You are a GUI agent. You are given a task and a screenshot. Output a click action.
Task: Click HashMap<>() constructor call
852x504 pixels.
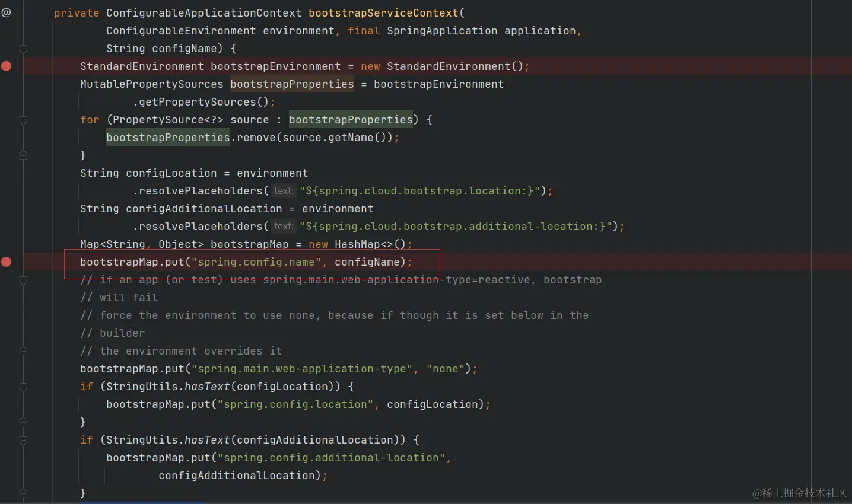click(x=370, y=244)
